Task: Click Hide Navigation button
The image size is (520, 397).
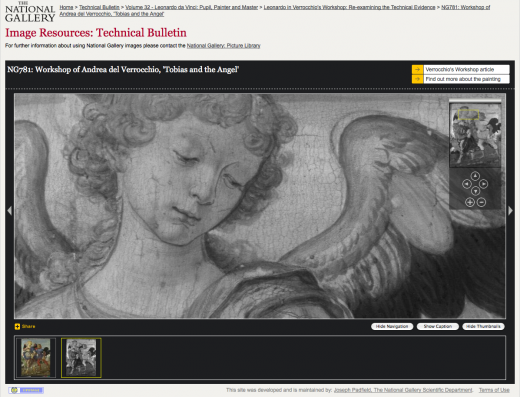Action: (x=392, y=326)
